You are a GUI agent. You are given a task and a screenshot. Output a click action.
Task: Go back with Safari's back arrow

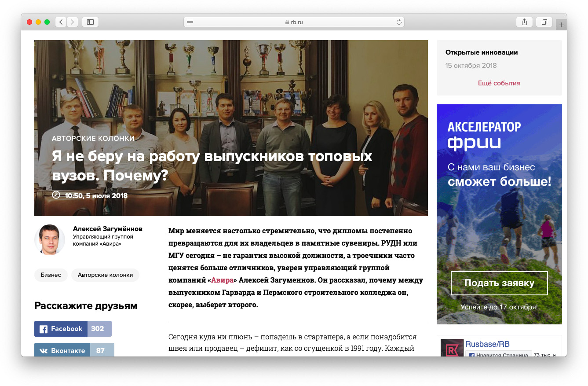(x=61, y=22)
